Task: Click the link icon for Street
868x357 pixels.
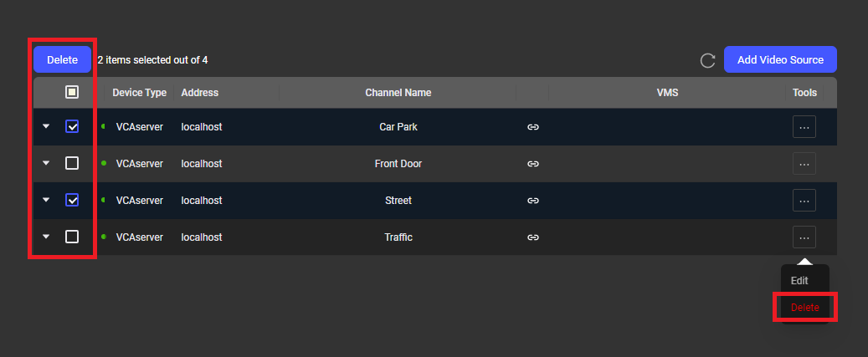Action: (x=532, y=201)
